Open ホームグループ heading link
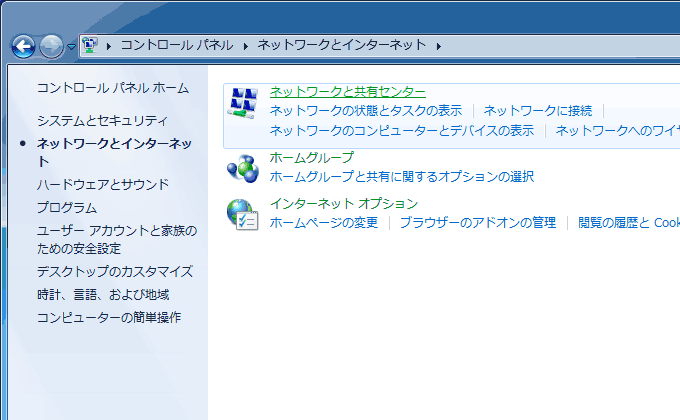680x420 pixels. click(x=312, y=157)
